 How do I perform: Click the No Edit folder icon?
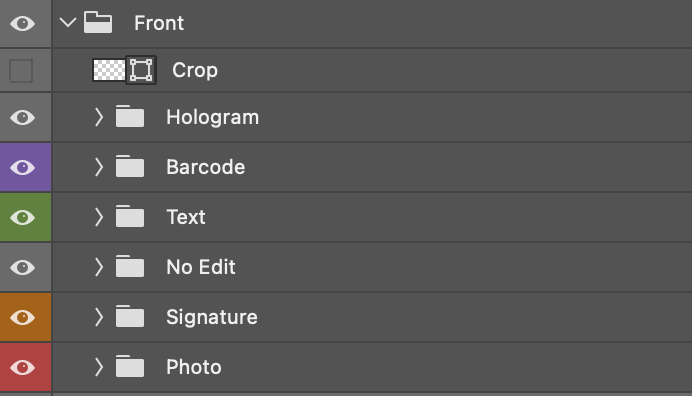[130, 266]
